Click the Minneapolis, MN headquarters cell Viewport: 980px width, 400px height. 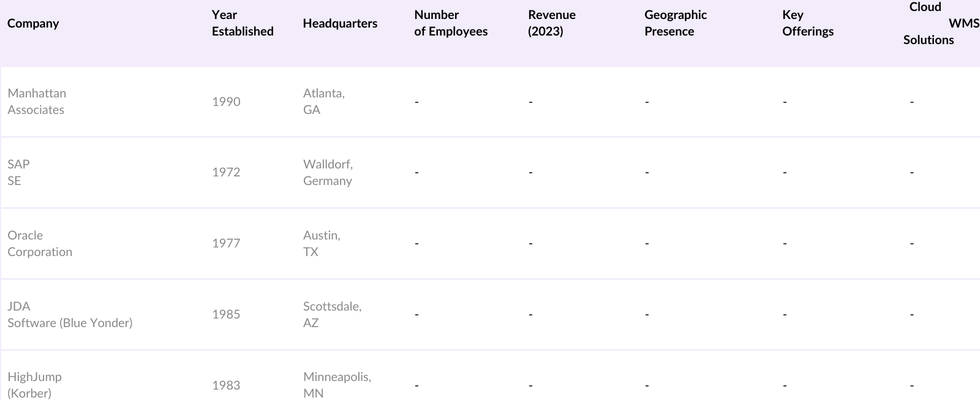pyautogui.click(x=337, y=385)
